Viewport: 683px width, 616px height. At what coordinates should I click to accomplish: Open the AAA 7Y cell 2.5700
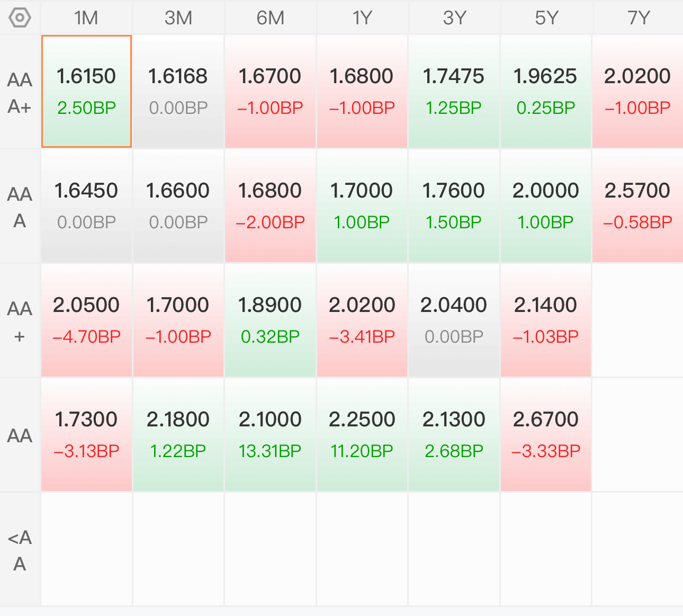(x=638, y=206)
